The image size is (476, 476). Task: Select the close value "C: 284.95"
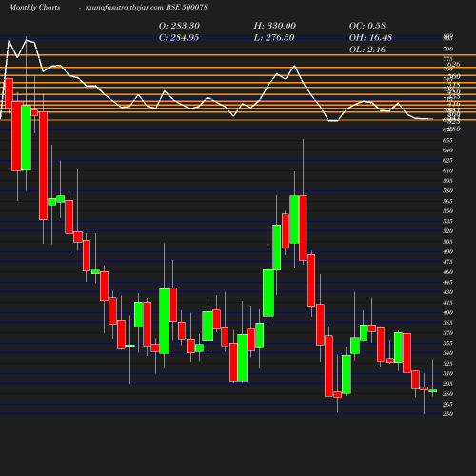click(x=179, y=37)
